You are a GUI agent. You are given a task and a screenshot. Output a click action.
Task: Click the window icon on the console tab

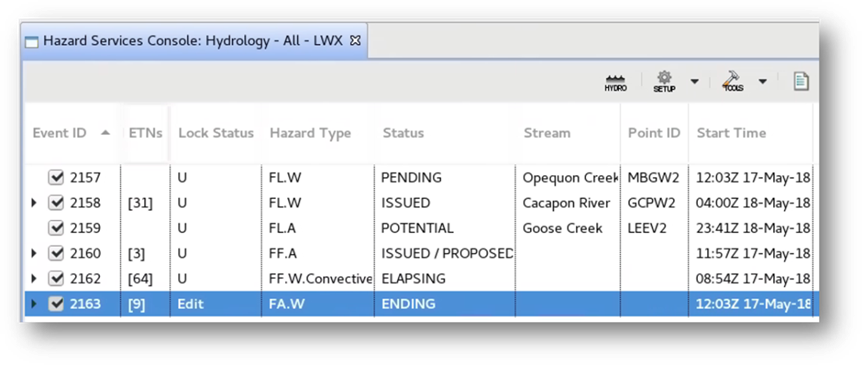[x=32, y=41]
